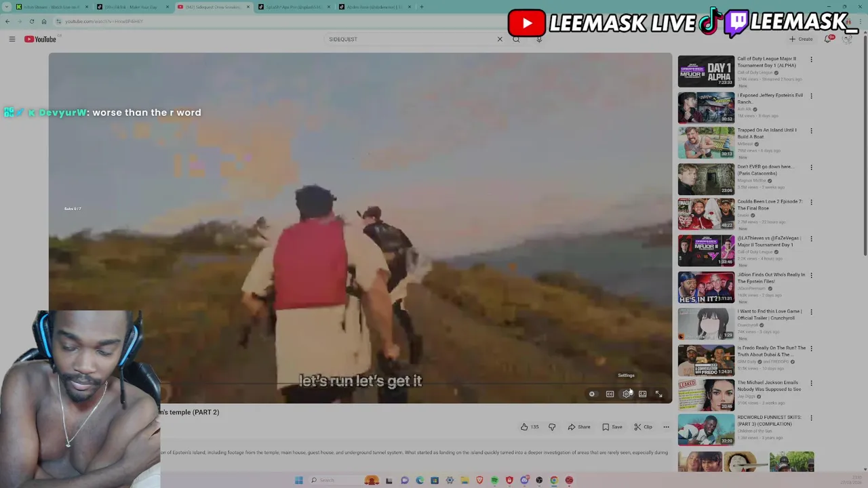
Task: Open more actions ellipsis below the video
Action: 666,427
